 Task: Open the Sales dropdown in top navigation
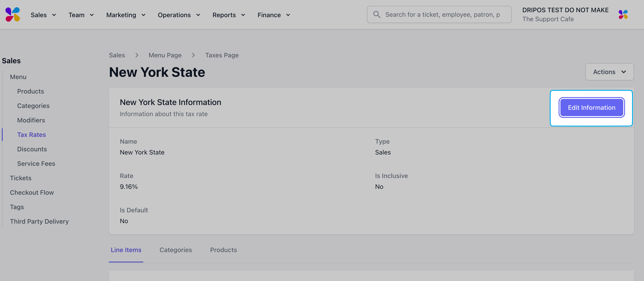coord(43,15)
